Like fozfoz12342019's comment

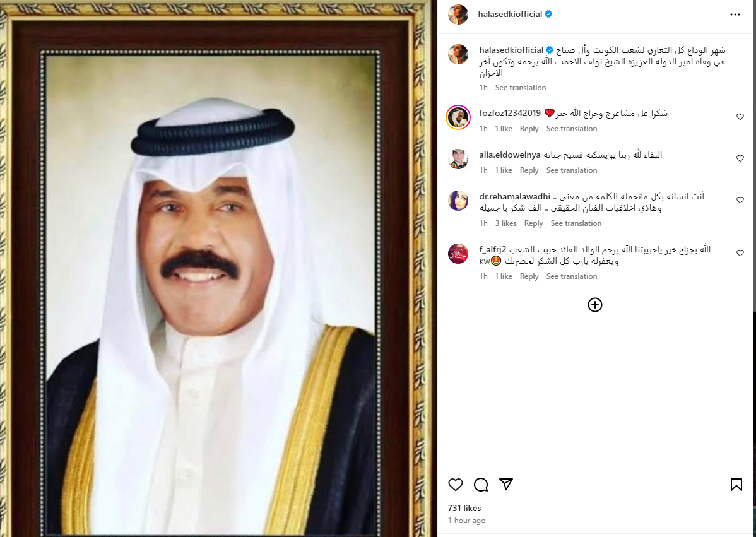tap(740, 117)
